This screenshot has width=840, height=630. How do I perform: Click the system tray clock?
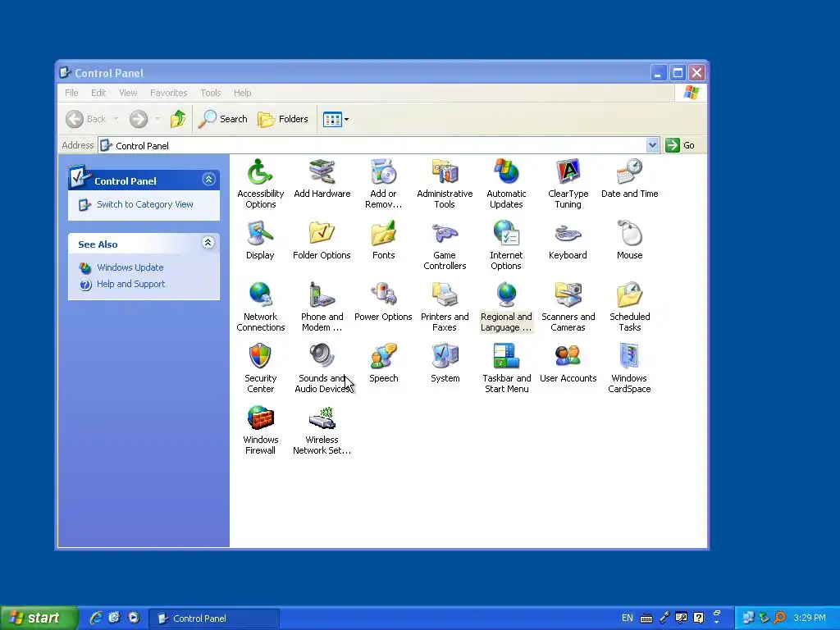[810, 618]
